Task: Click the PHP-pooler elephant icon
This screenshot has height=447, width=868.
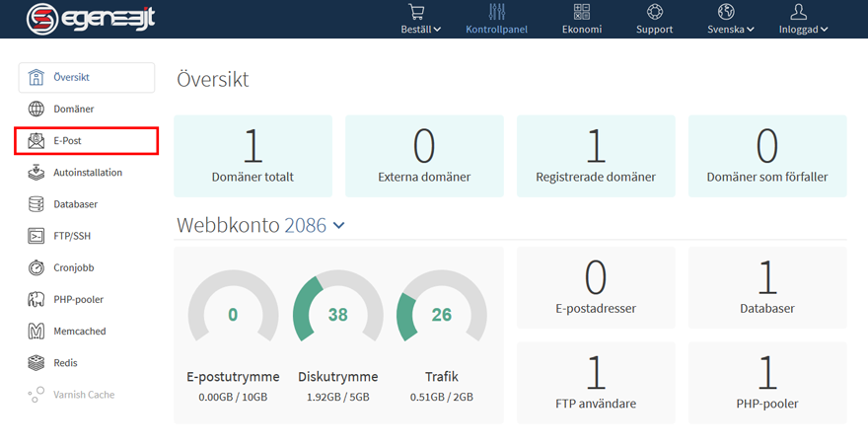Action: click(x=36, y=299)
